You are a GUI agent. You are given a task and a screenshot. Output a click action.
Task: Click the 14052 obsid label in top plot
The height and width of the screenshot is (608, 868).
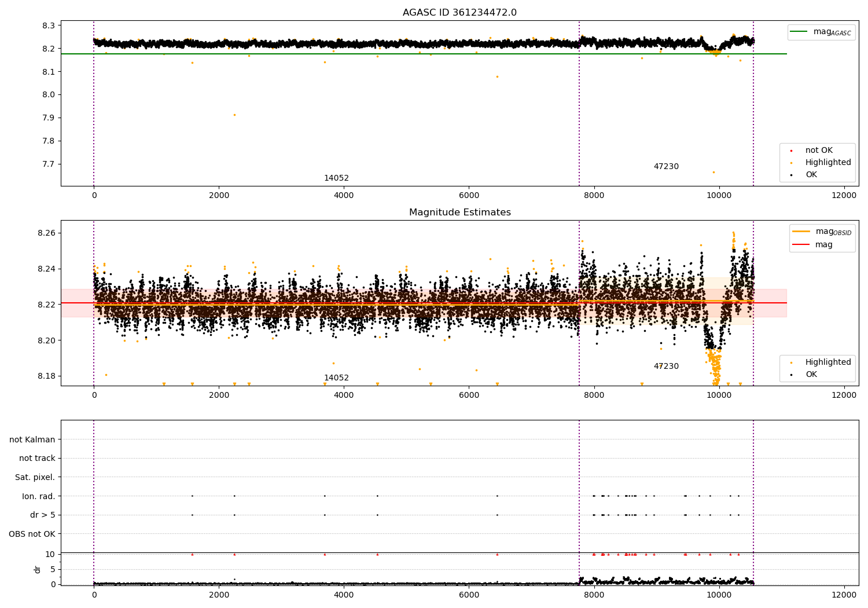336,178
